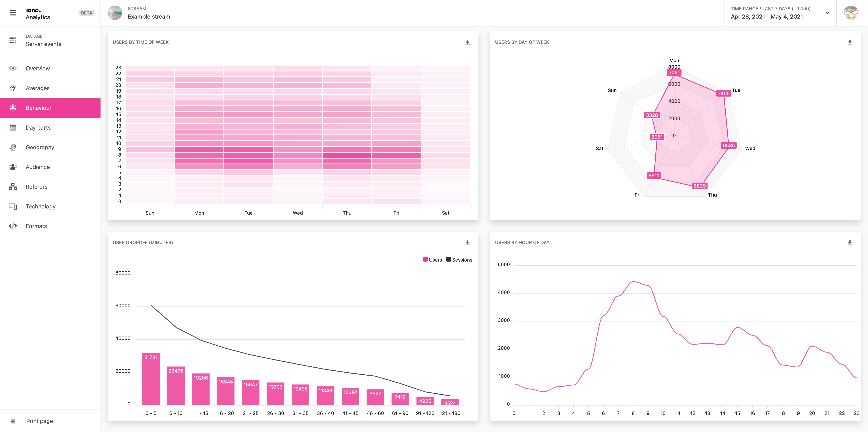Open the Geography section
This screenshot has width=868, height=432.
tap(40, 147)
